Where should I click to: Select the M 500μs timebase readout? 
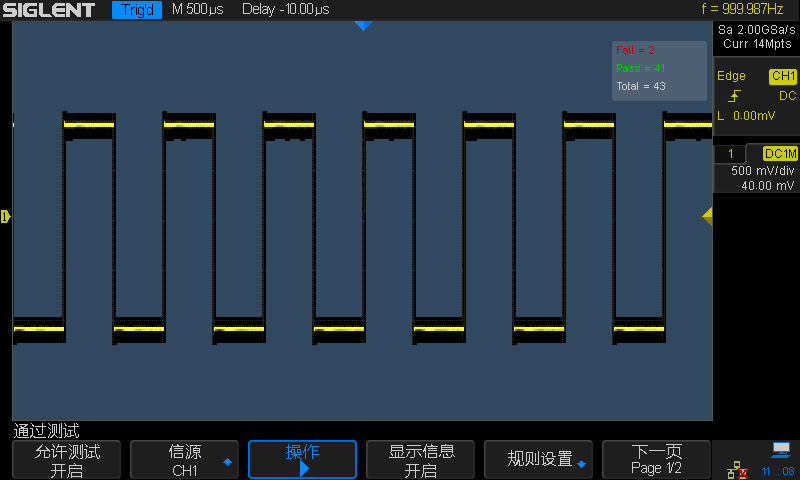point(197,9)
